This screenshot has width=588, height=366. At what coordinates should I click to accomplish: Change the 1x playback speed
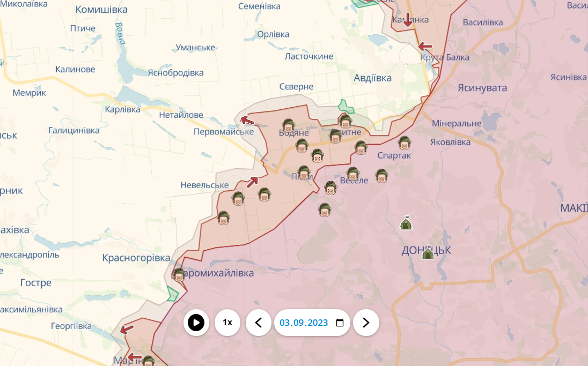[227, 323]
